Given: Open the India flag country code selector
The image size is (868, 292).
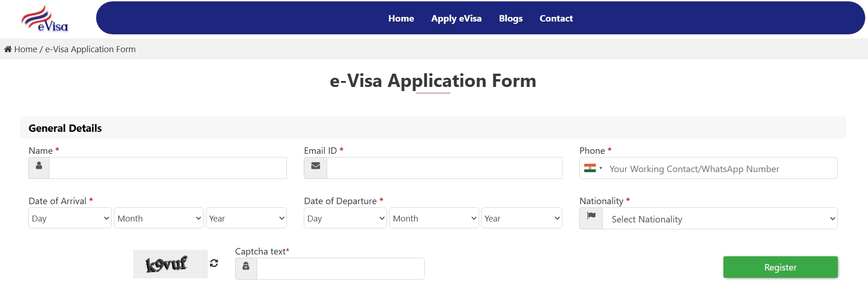Looking at the screenshot, I should tap(593, 168).
